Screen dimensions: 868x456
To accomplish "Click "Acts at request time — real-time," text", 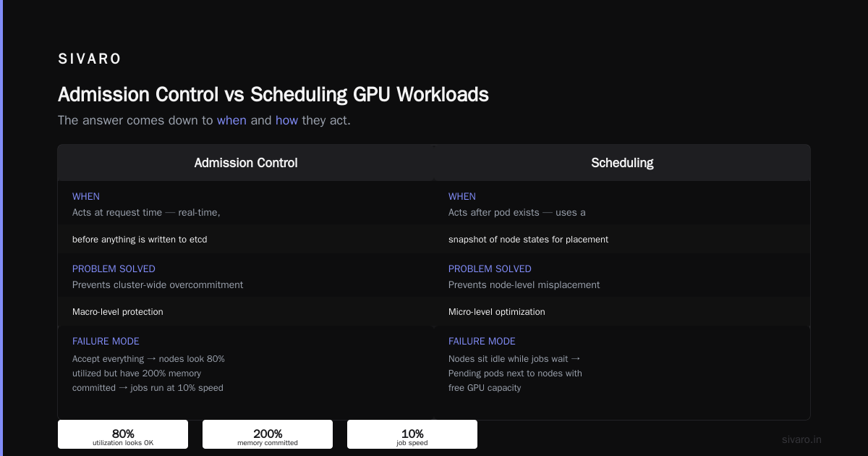I will (146, 213).
